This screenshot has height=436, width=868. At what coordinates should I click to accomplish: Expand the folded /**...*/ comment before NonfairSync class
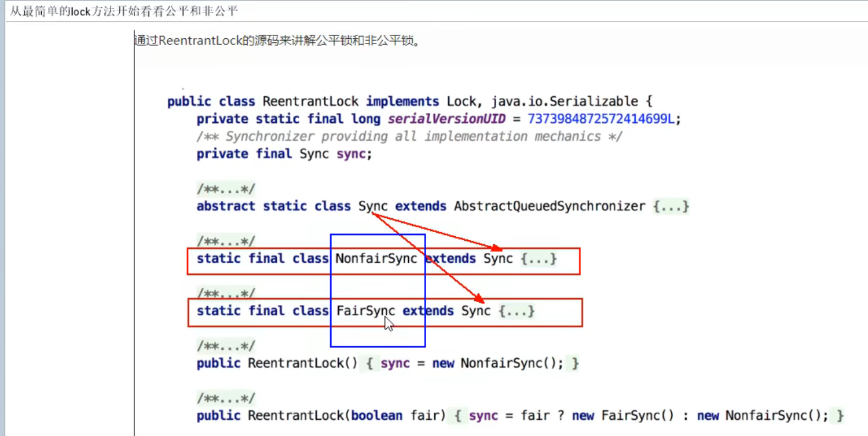coord(226,241)
